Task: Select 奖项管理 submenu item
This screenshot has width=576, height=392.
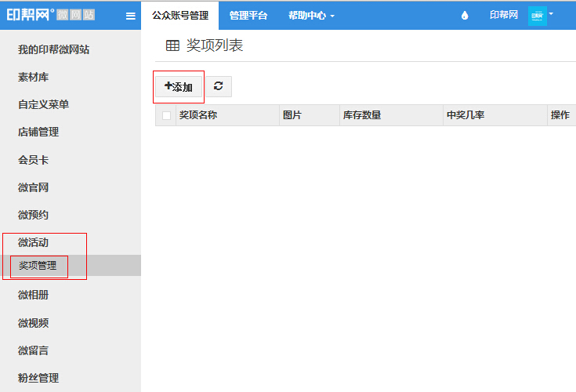Action: coord(38,266)
